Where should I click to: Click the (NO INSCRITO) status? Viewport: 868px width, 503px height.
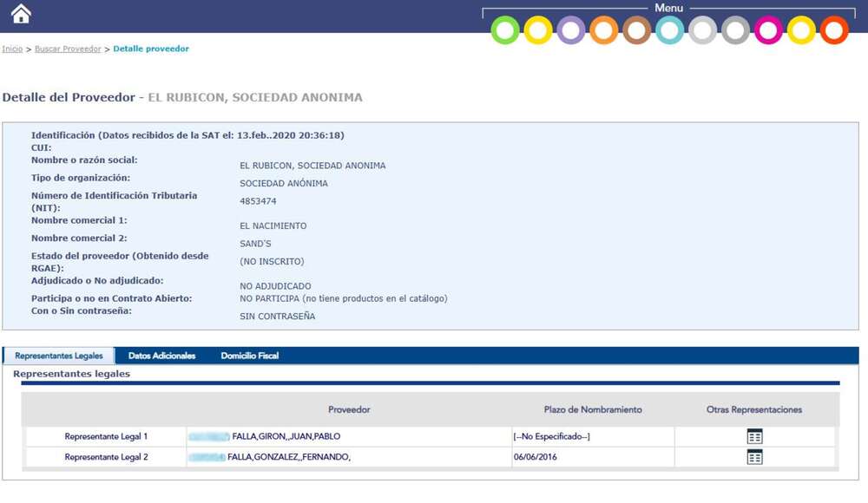[272, 261]
